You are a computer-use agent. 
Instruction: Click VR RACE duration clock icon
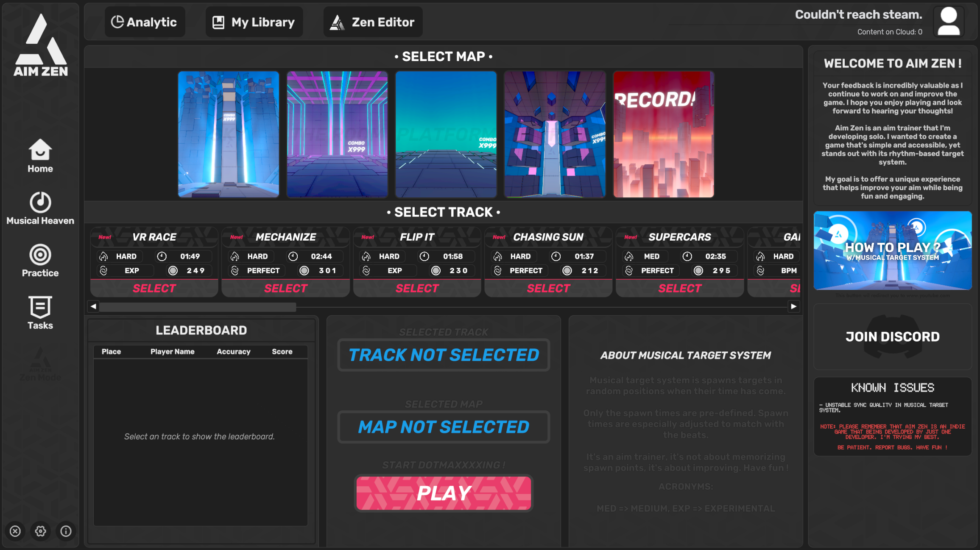162,256
